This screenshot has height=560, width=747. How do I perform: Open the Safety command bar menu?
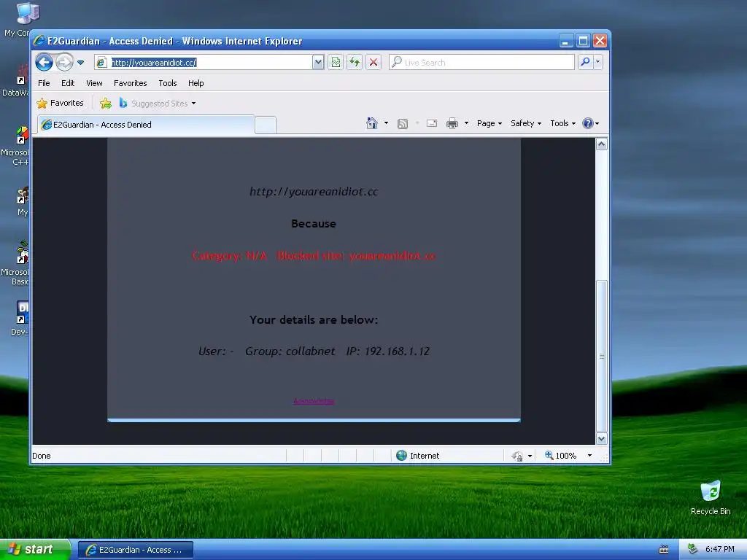tap(526, 123)
